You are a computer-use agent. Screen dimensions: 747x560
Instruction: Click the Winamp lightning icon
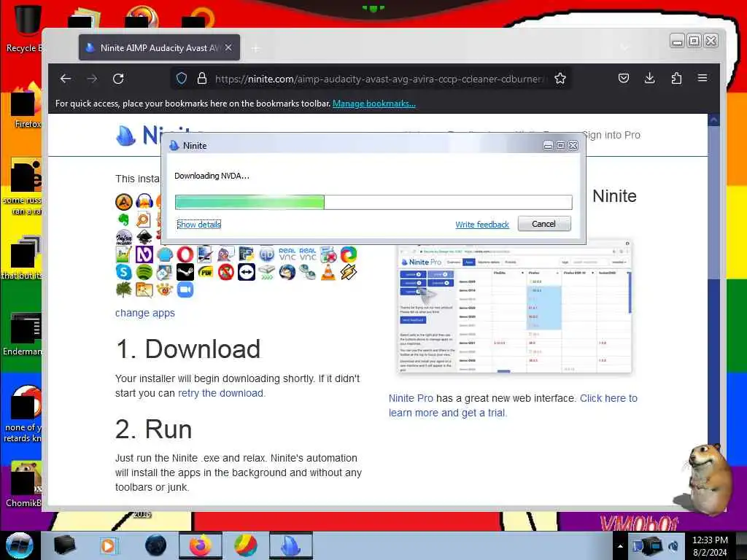(x=348, y=272)
